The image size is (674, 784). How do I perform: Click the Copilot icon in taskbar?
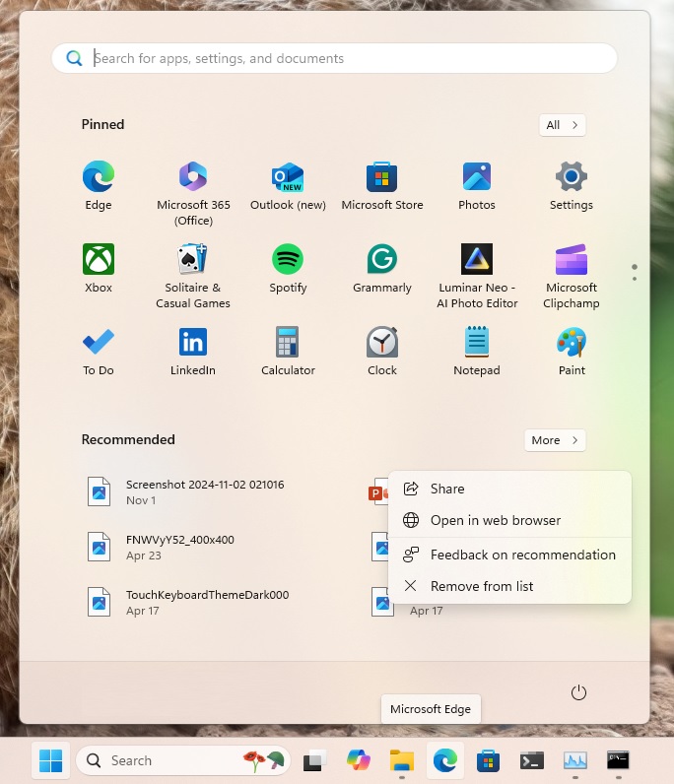point(358,760)
